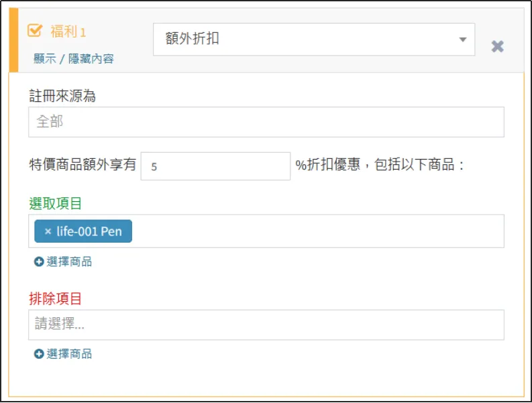Open the 排除項目 請選擇 field

point(266,325)
